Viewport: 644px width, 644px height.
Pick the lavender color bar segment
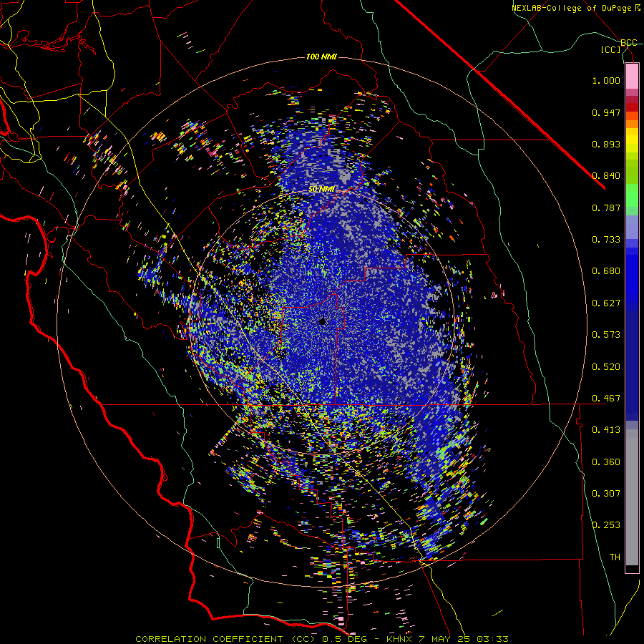(632, 227)
